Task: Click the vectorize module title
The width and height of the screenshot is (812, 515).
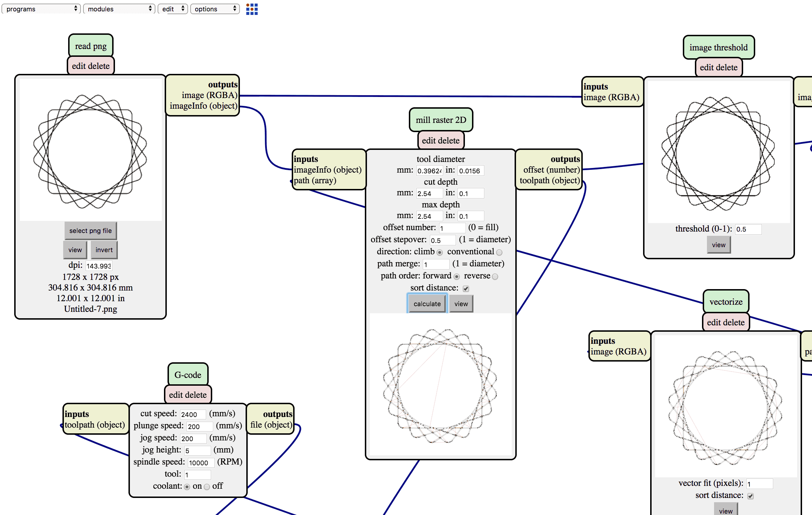Action: click(x=726, y=302)
